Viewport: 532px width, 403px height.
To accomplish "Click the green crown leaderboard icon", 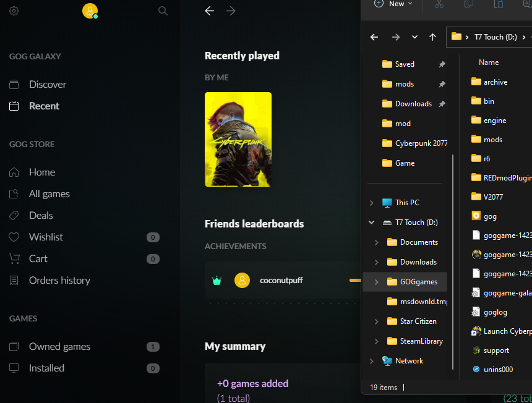I will pos(217,281).
